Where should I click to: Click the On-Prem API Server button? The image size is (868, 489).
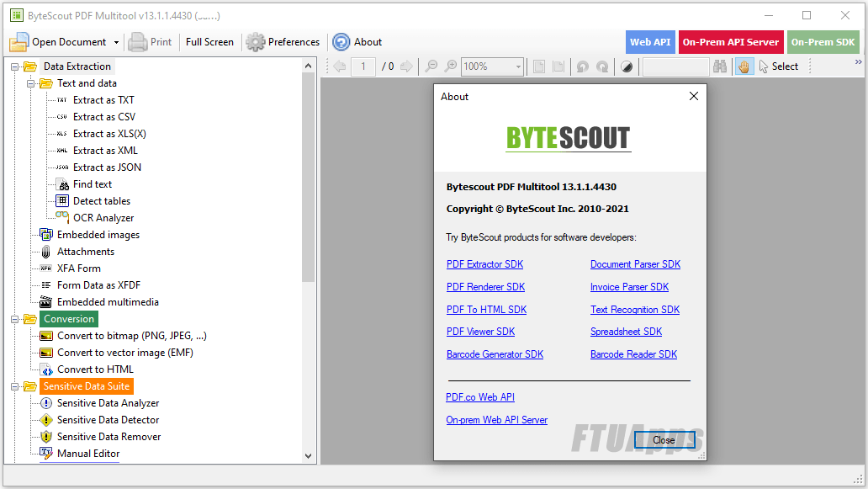pyautogui.click(x=731, y=42)
